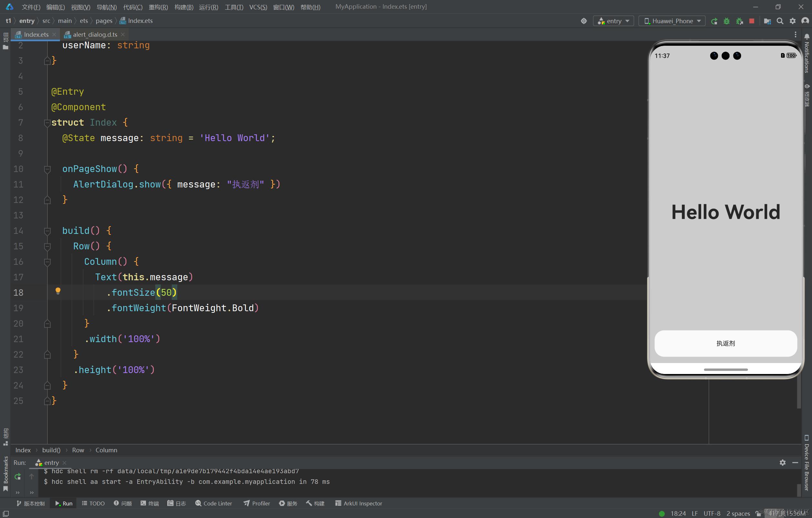Screen dimensions: 812x518
Task: Open the Run panel settings gear
Action: 782,462
